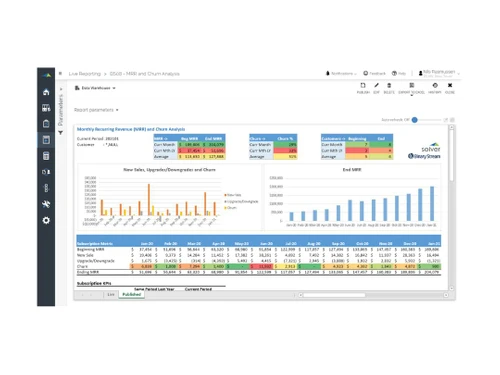Screen dimensions: 500x375
Task: Click the grid icon right of Autorefresh
Action: [452, 120]
